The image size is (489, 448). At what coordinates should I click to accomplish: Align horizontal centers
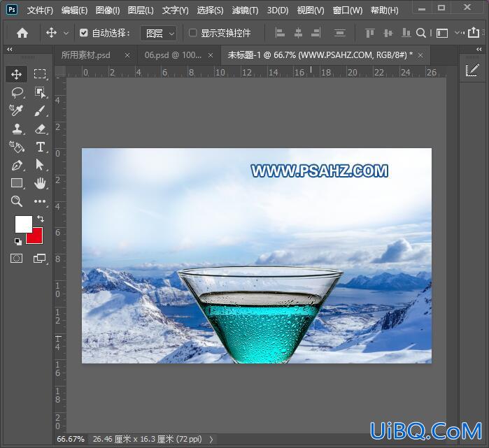[x=298, y=33]
